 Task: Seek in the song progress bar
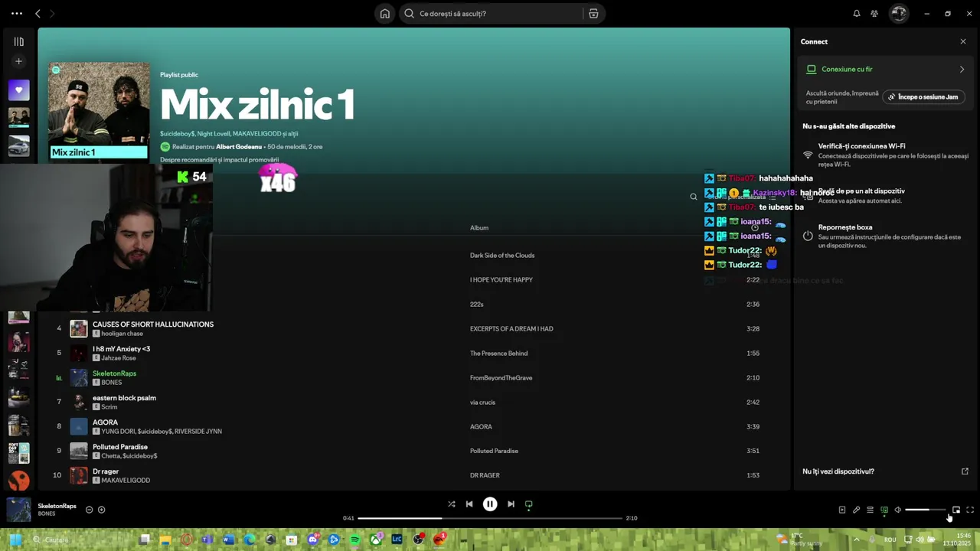490,518
